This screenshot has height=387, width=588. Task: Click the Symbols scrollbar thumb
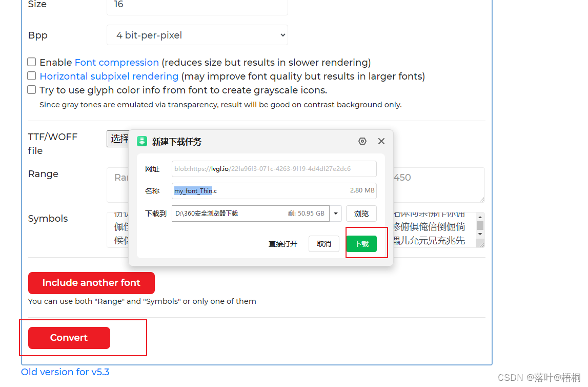coord(480,226)
